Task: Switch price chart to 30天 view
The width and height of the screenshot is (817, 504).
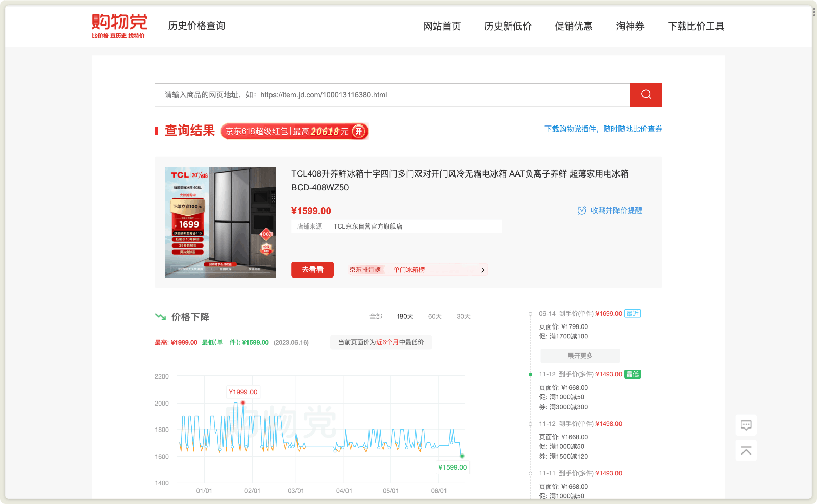Action: coord(463,316)
